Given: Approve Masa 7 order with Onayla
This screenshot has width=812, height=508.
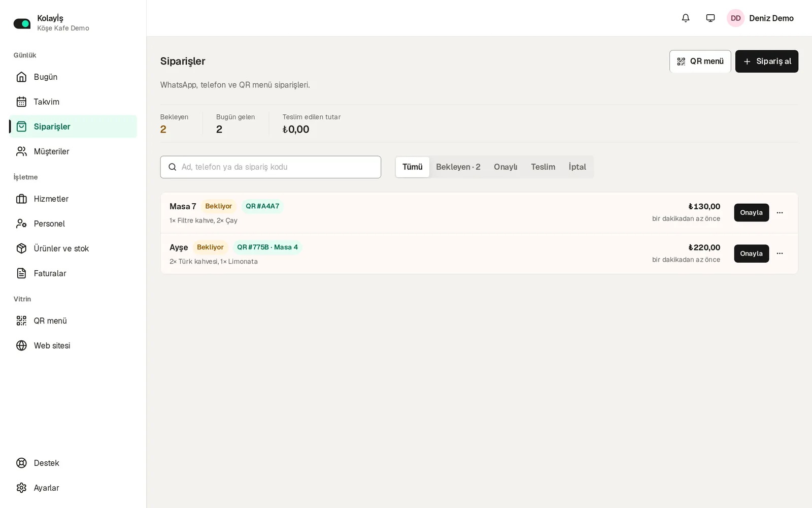Looking at the screenshot, I should [x=751, y=213].
